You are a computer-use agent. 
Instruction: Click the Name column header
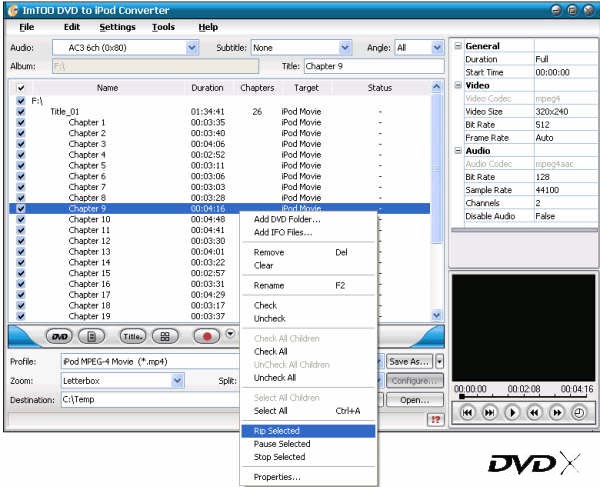108,88
